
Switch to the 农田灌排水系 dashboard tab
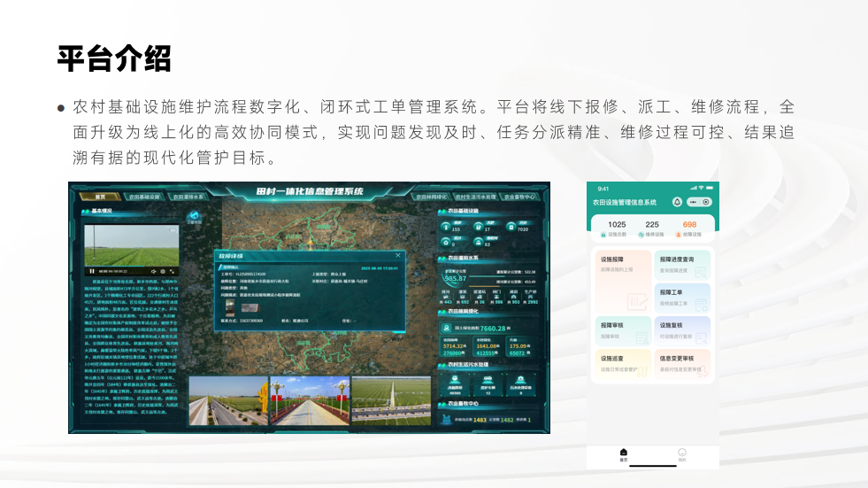pos(188,197)
